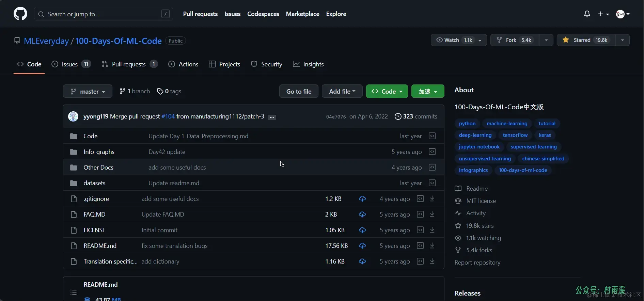Open the 1 branch link
The height and width of the screenshot is (301, 644).
[135, 91]
